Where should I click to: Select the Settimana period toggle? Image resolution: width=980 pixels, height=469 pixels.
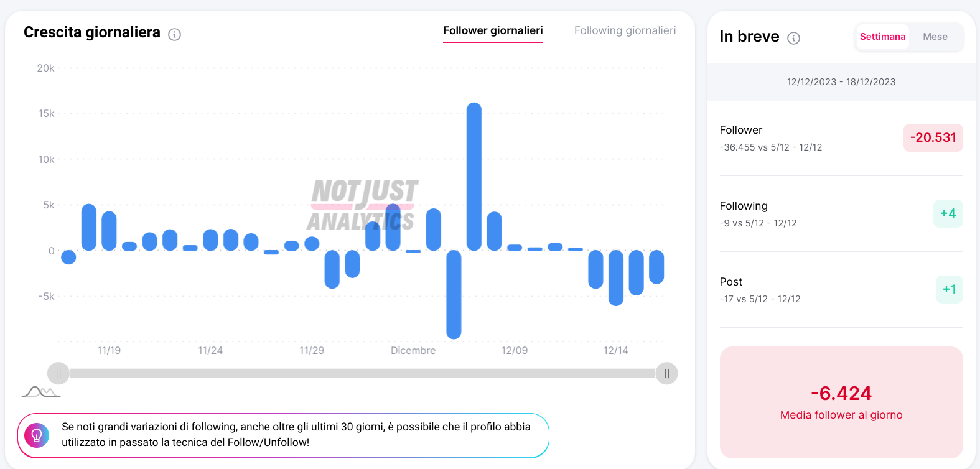tap(882, 37)
